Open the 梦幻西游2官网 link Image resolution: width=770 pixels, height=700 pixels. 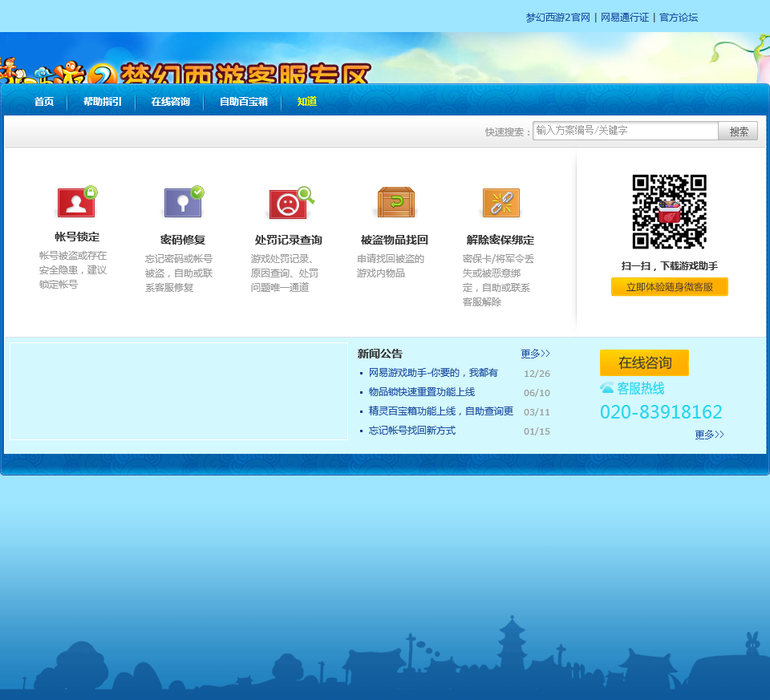[558, 18]
